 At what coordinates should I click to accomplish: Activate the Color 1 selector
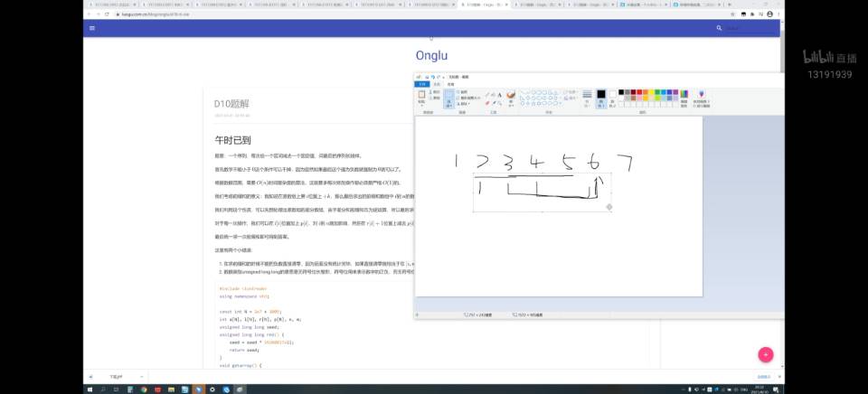[600, 97]
